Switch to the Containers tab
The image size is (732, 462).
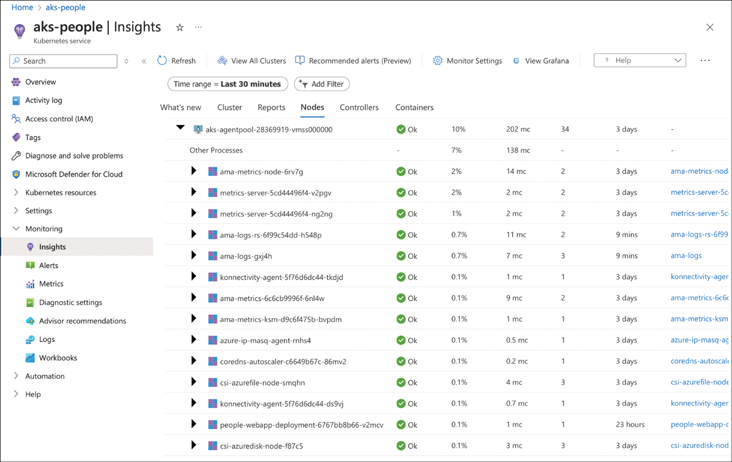(x=414, y=107)
